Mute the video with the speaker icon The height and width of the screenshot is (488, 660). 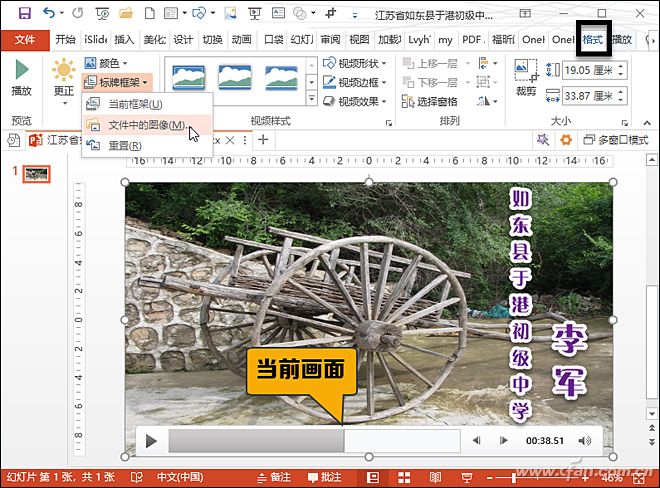tap(585, 440)
